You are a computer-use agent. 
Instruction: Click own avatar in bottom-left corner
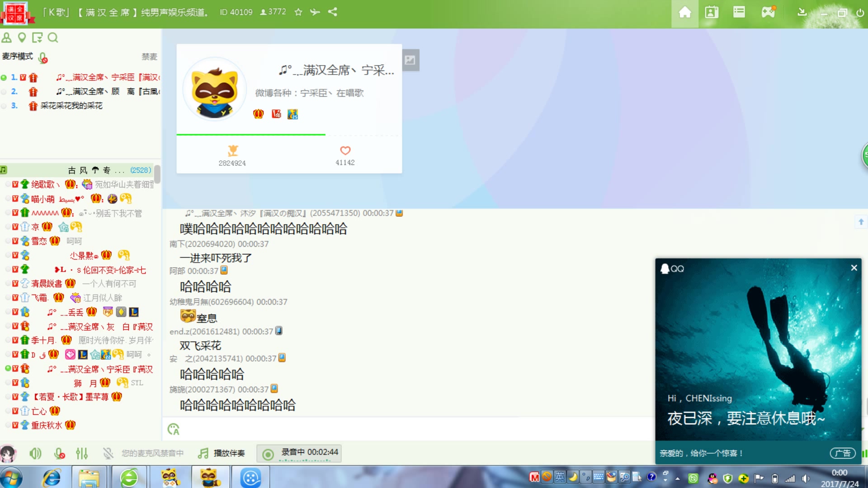[x=8, y=453]
